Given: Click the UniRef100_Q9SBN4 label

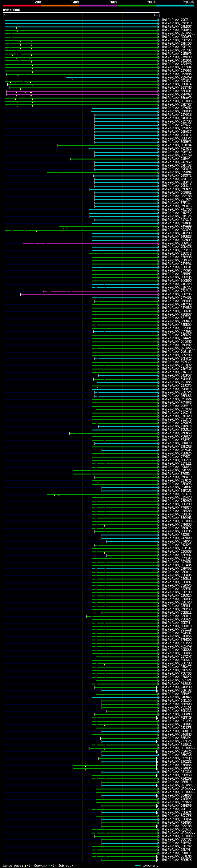Looking at the screenshot, I should click(176, 172).
